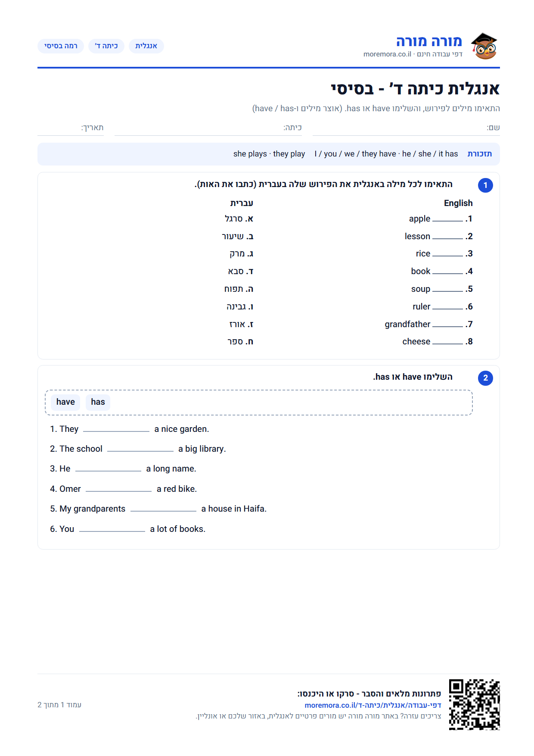Click the מורה מורה site title
The width and height of the screenshot is (534, 756).
429,41
